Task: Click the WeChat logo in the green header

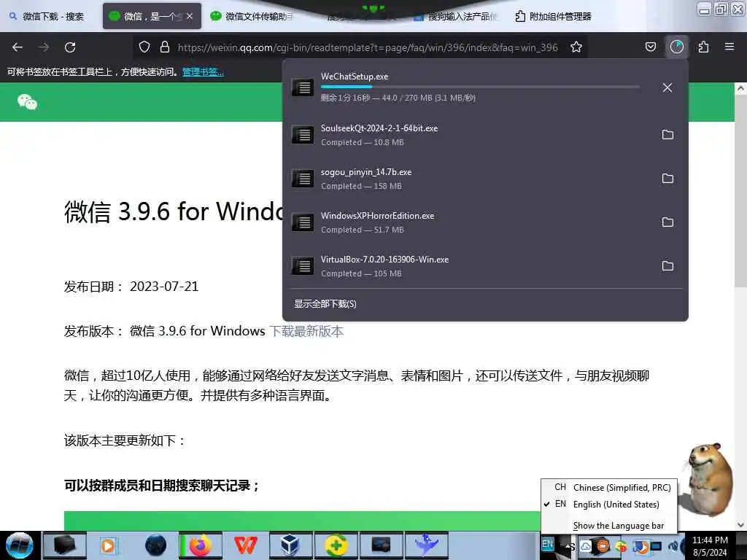Action: pyautogui.click(x=27, y=102)
